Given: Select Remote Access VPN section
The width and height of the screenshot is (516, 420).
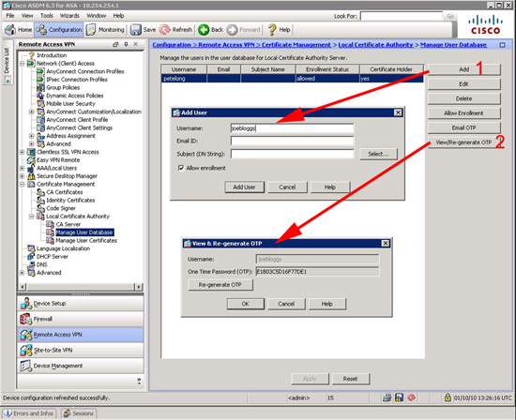Looking at the screenshot, I should pyautogui.click(x=81, y=335).
